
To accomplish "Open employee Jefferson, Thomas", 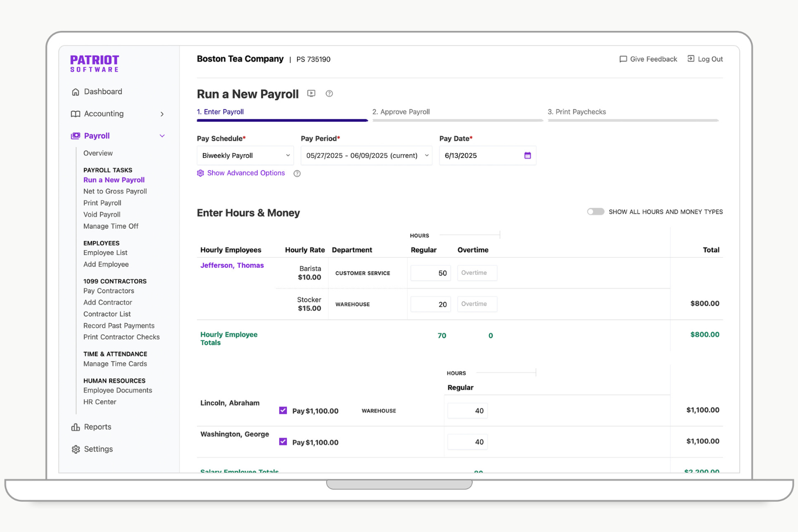I will tap(232, 265).
